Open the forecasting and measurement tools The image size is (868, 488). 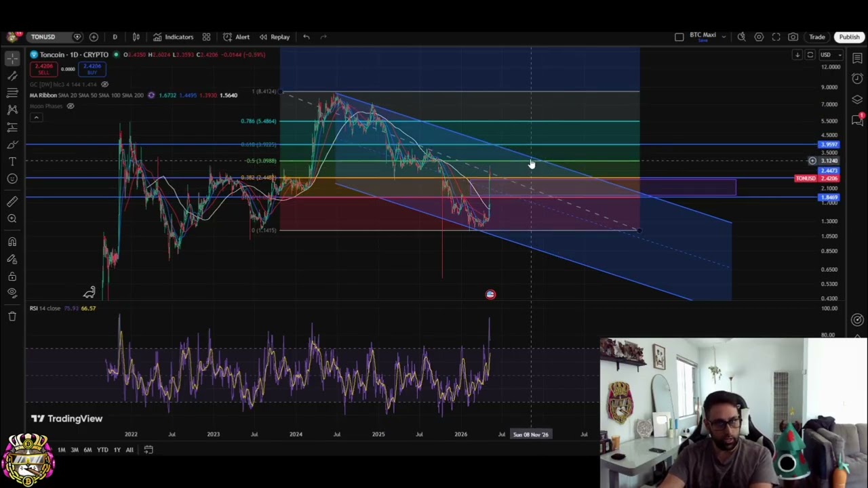[12, 127]
